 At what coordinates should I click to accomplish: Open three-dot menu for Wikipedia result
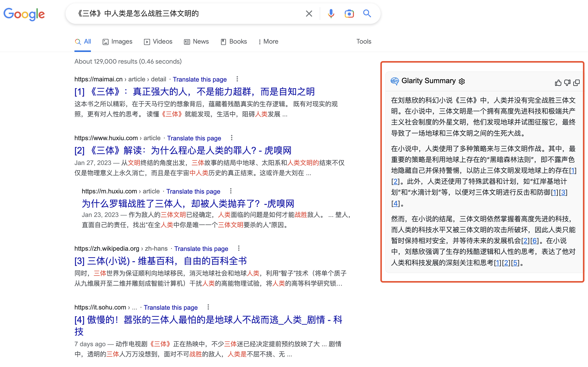tap(238, 248)
